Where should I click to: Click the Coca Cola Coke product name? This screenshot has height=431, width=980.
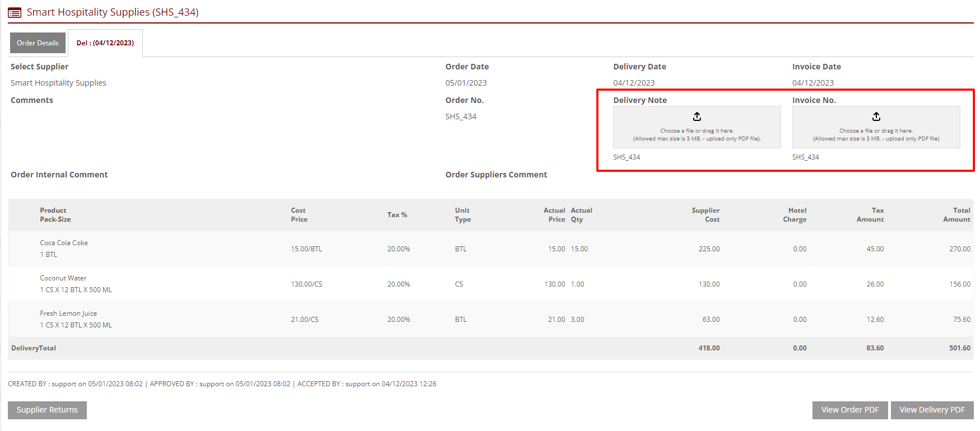coord(64,243)
